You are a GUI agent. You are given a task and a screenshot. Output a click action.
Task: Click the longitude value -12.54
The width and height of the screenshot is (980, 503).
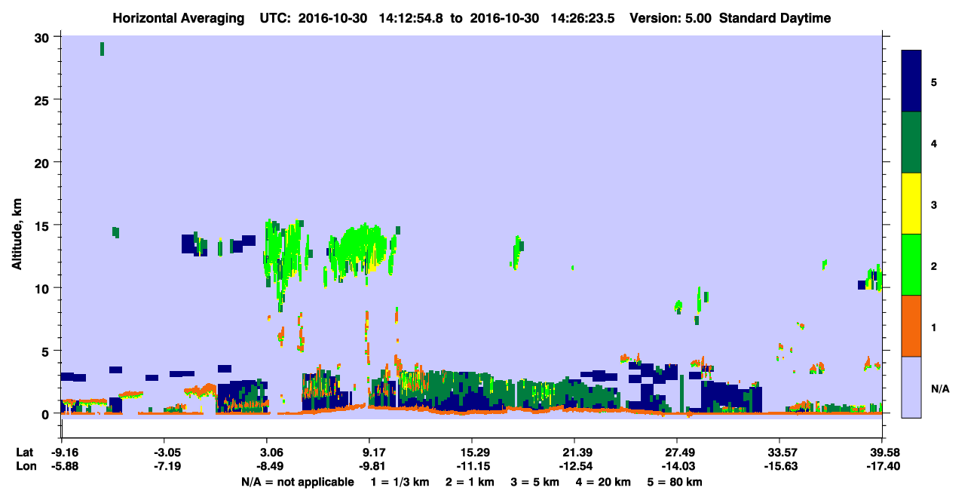(x=574, y=466)
